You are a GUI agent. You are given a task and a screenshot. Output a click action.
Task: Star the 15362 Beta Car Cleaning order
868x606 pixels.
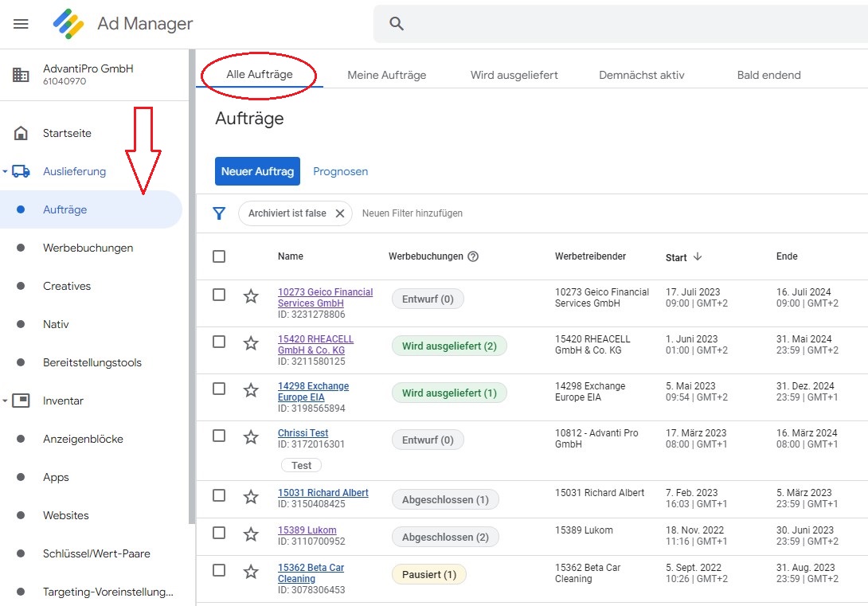(x=251, y=572)
